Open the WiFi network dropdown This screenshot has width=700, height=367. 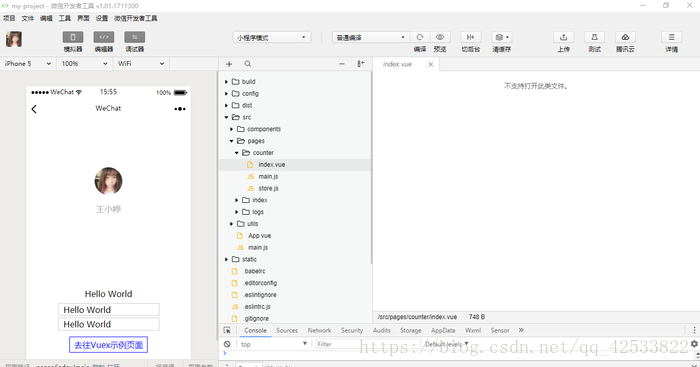(141, 64)
